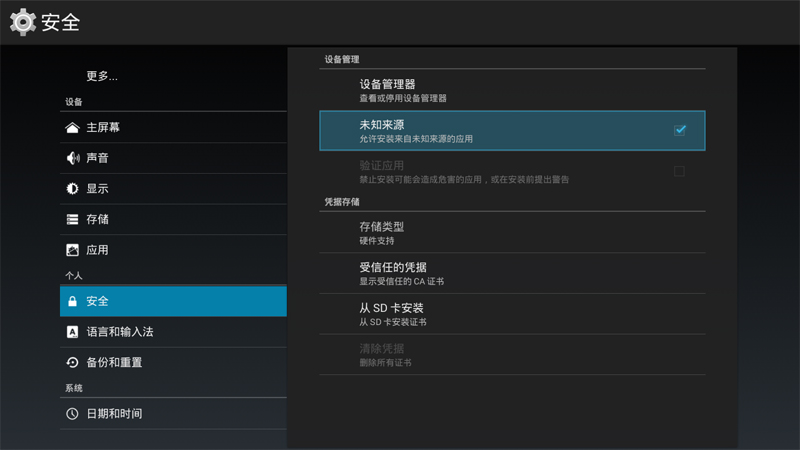800x450 pixels.
Task: Go to 显示 settings
Action: point(173,189)
